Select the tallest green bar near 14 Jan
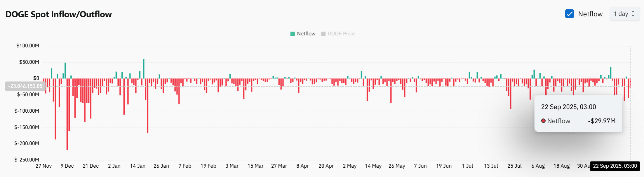The image size is (644, 177). [x=144, y=69]
